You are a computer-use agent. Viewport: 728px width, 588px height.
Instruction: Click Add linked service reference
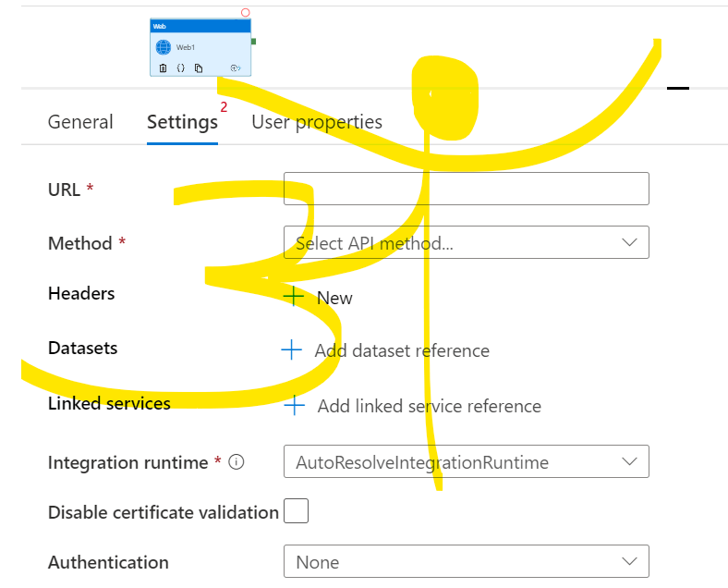429,406
